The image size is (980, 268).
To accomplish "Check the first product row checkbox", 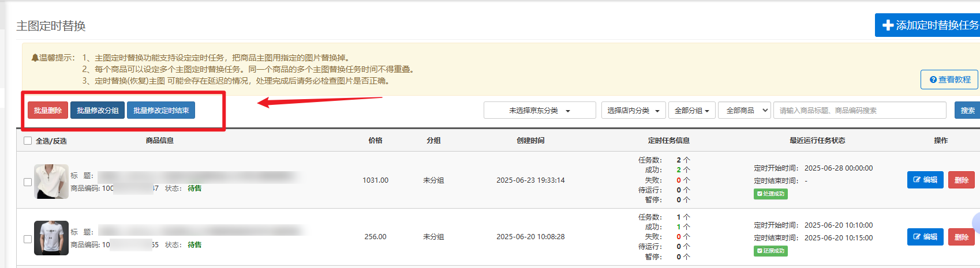I will click(x=27, y=182).
